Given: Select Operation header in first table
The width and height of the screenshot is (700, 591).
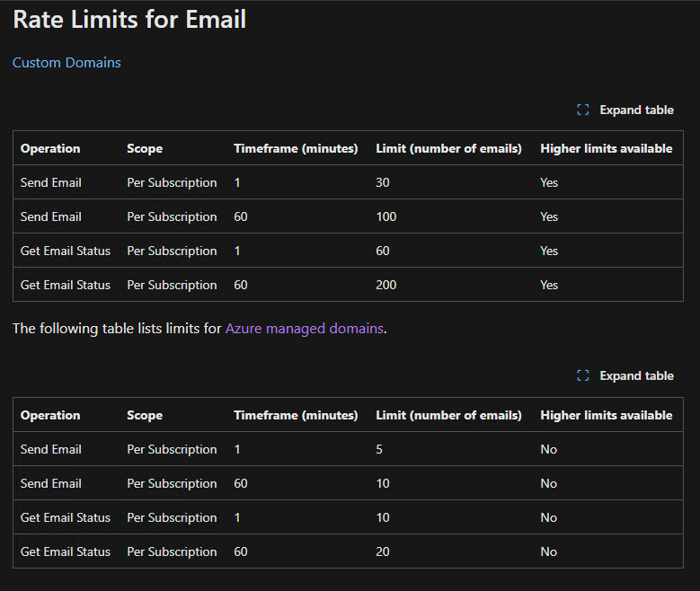Looking at the screenshot, I should pos(50,148).
